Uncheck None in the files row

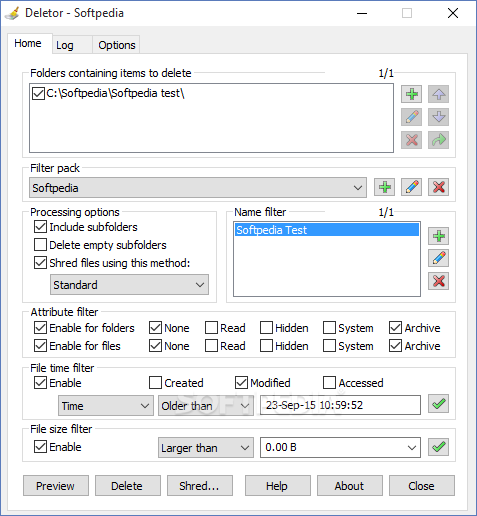pyautogui.click(x=155, y=346)
